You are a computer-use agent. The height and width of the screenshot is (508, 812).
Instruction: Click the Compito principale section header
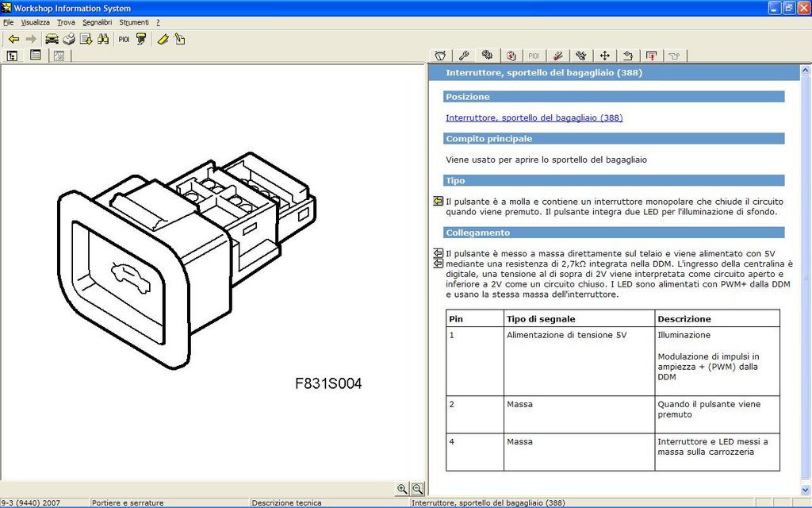point(614,138)
